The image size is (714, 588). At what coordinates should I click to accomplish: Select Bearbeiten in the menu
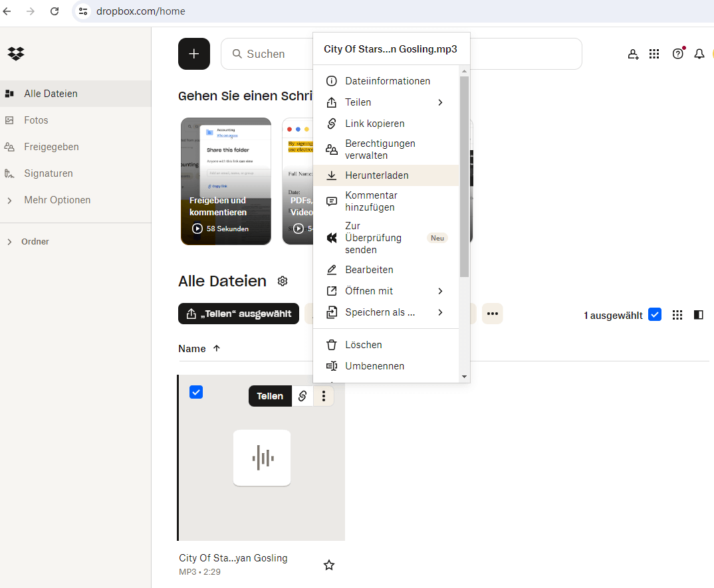386,270
